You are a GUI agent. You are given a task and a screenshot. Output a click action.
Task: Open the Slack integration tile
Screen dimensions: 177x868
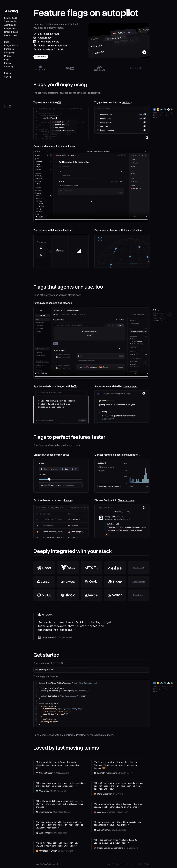point(68,595)
